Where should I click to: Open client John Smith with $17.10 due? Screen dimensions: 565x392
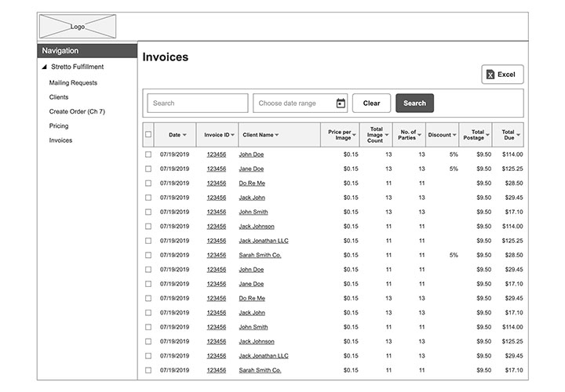[253, 212]
